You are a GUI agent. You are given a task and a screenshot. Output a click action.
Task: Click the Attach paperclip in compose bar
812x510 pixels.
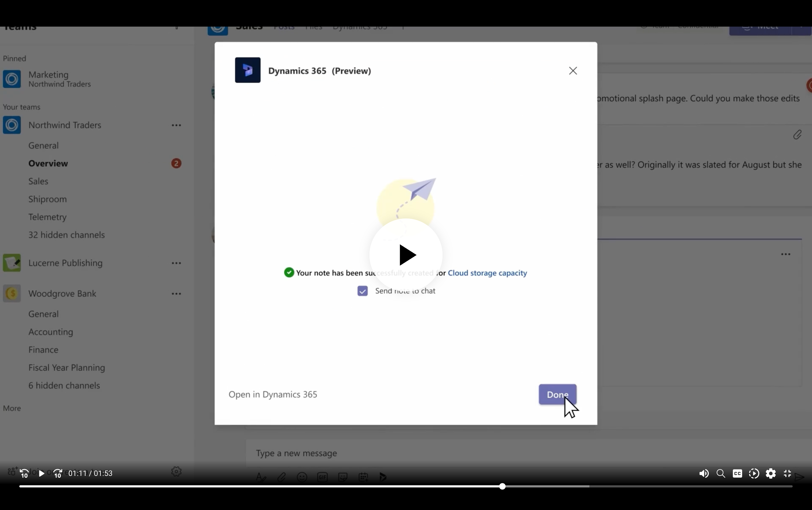(x=281, y=477)
